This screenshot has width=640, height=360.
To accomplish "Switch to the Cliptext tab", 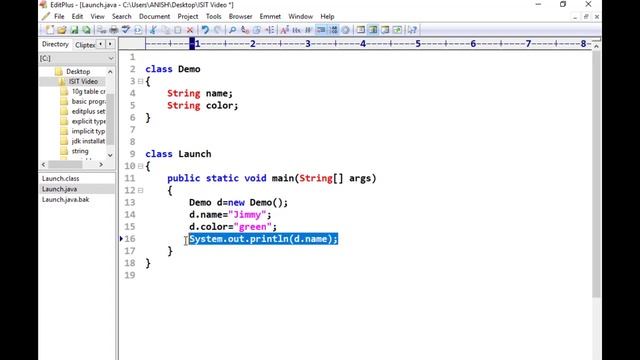I will (85, 45).
